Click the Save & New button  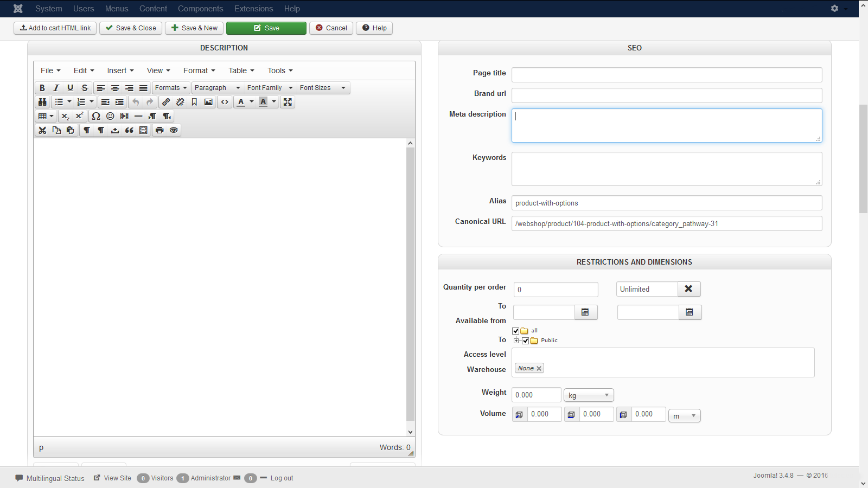point(194,28)
